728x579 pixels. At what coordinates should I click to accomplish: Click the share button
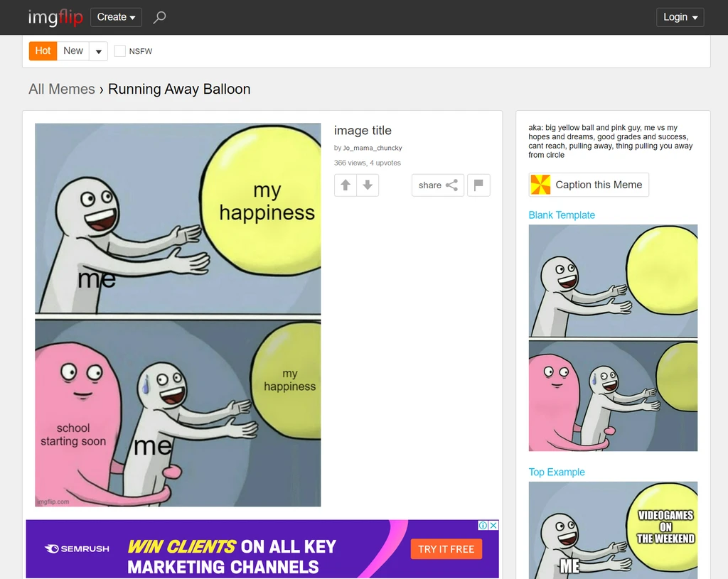pyautogui.click(x=437, y=185)
